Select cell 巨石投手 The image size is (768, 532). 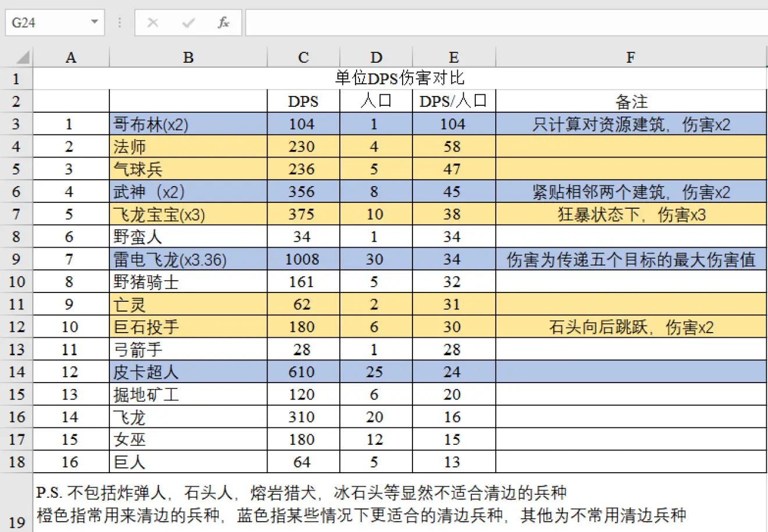coord(188,327)
